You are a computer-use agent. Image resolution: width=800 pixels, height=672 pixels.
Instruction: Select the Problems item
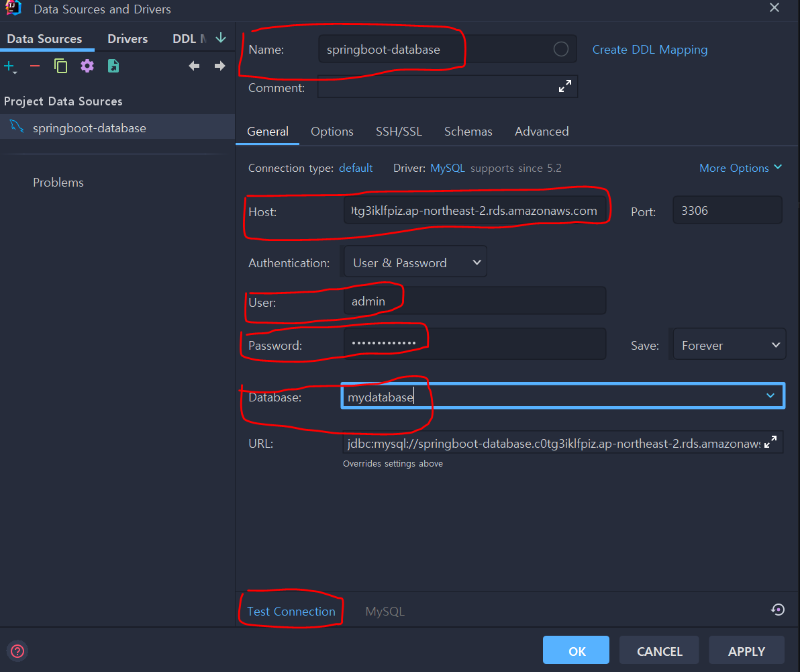coord(58,183)
